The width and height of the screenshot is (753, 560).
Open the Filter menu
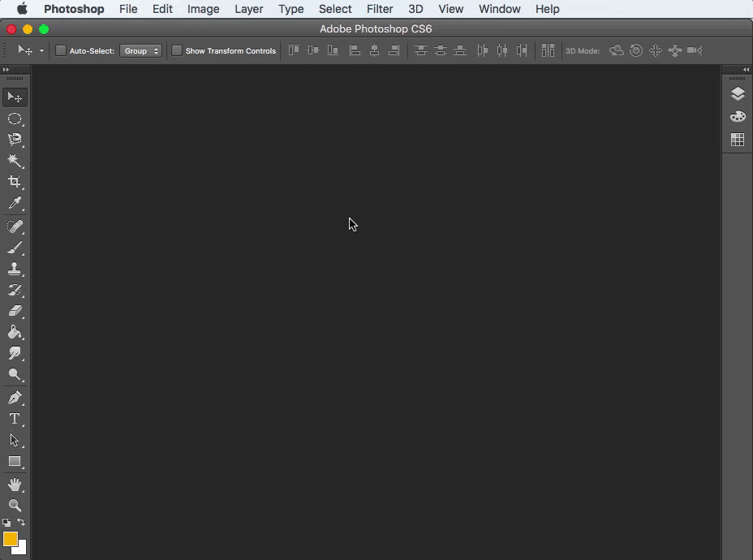(x=380, y=9)
